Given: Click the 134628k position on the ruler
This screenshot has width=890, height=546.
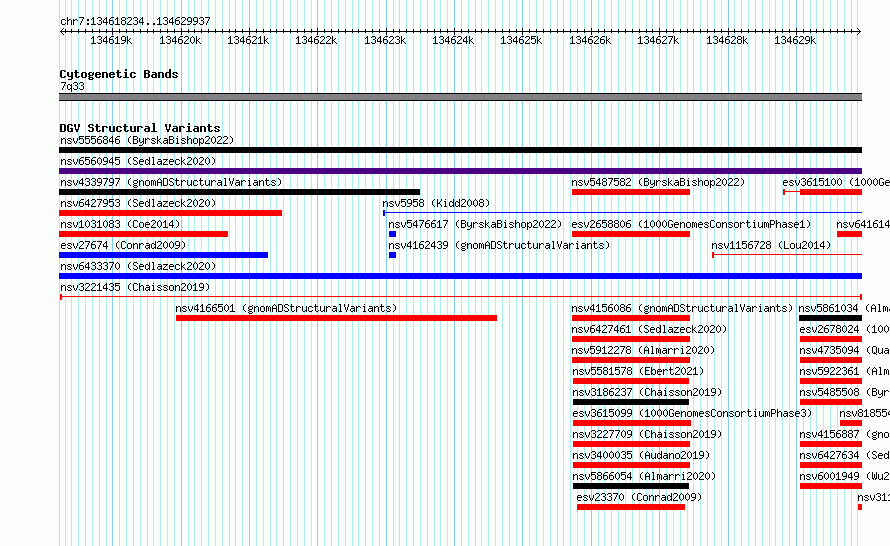Looking at the screenshot, I should [x=727, y=40].
